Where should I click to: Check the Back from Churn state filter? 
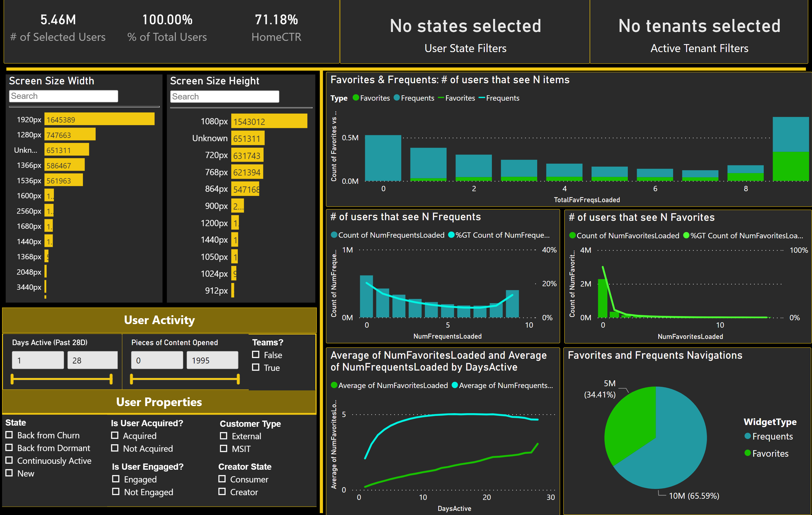click(x=9, y=435)
